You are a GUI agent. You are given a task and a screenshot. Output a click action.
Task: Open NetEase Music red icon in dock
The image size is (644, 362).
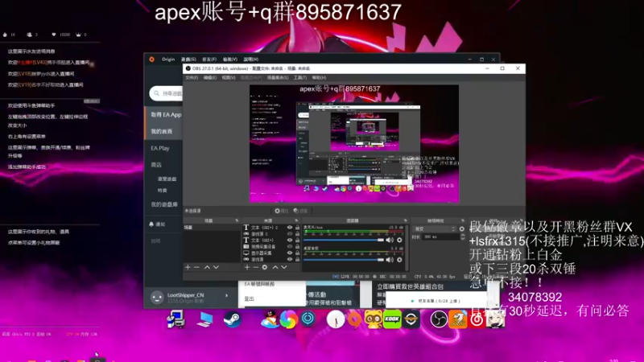(477, 319)
